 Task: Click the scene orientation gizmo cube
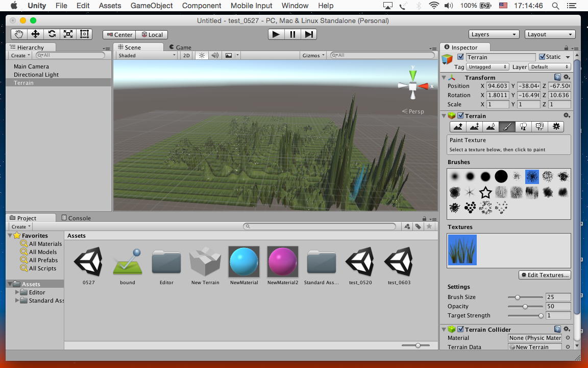pos(412,86)
